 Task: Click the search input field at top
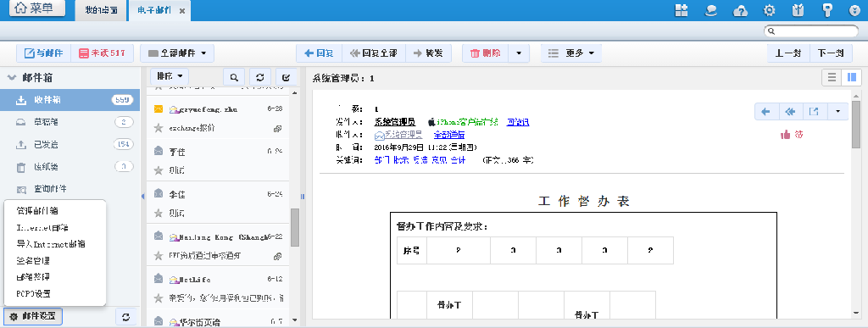click(811, 31)
